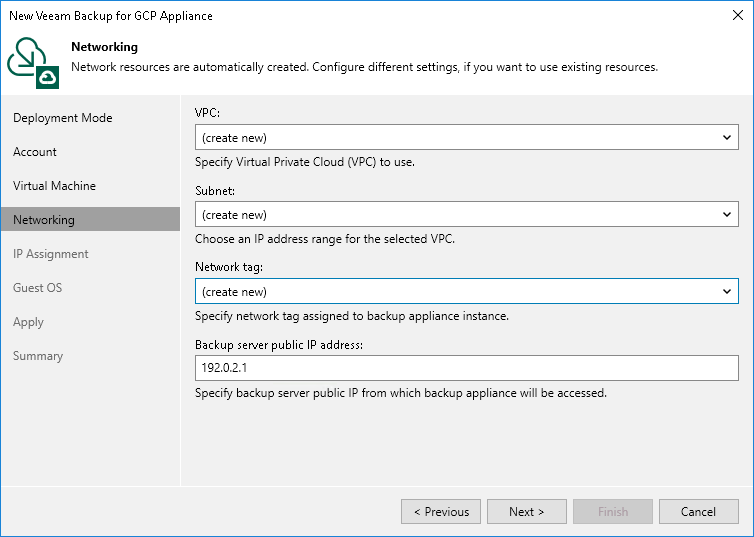Click the 'Choose an IP address range' hint text

[325, 239]
